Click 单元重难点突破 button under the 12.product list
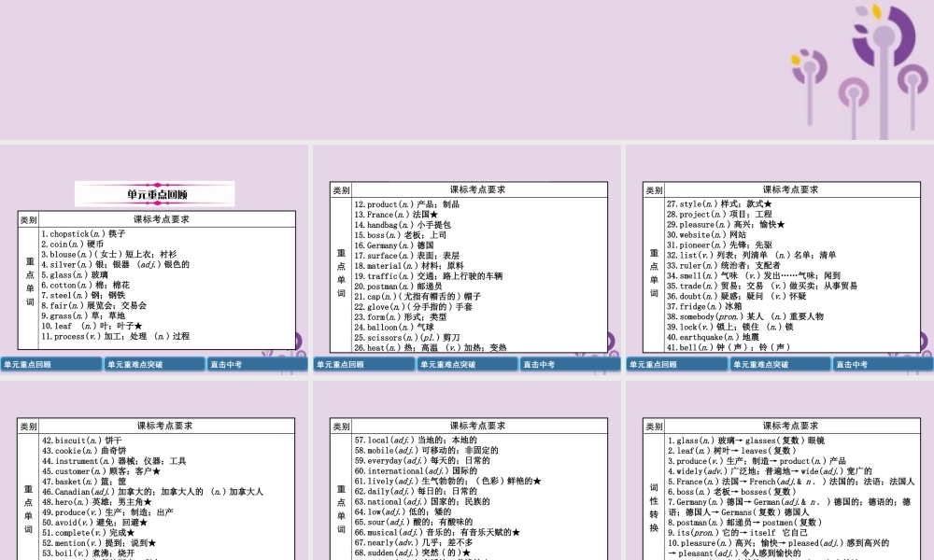Screen dimensions: 934x560 click(x=467, y=364)
